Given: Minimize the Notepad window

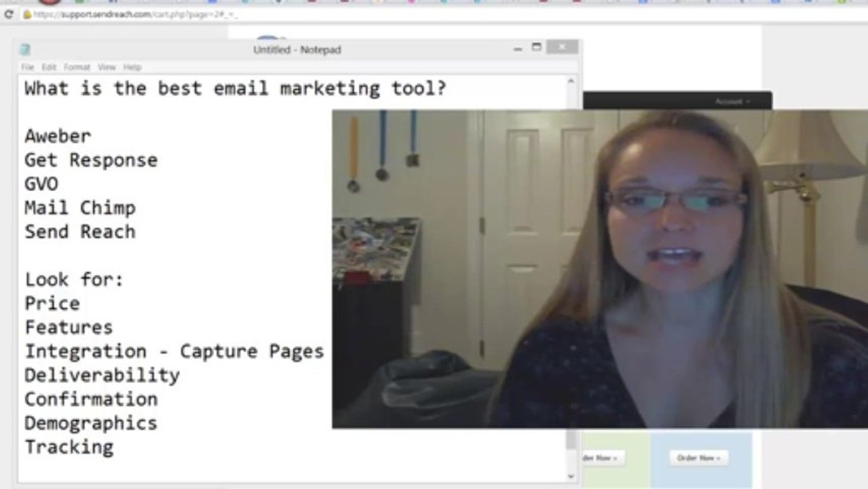Looking at the screenshot, I should pyautogui.click(x=518, y=48).
